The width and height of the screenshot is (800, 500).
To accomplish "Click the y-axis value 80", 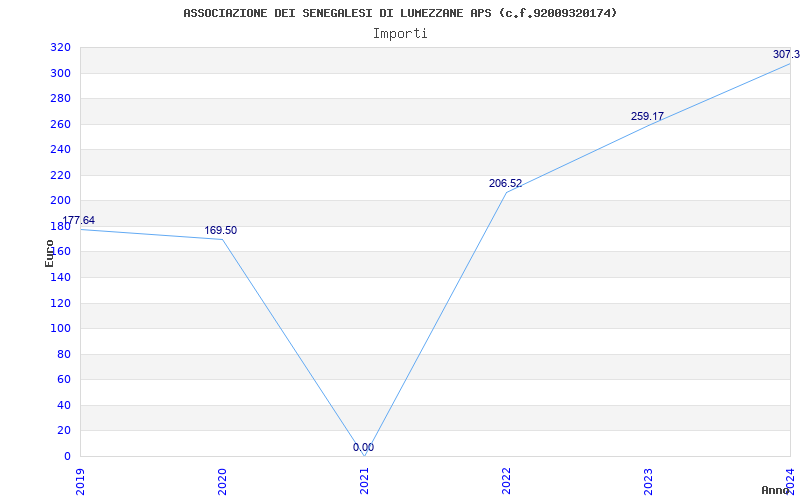I will 64,354.
